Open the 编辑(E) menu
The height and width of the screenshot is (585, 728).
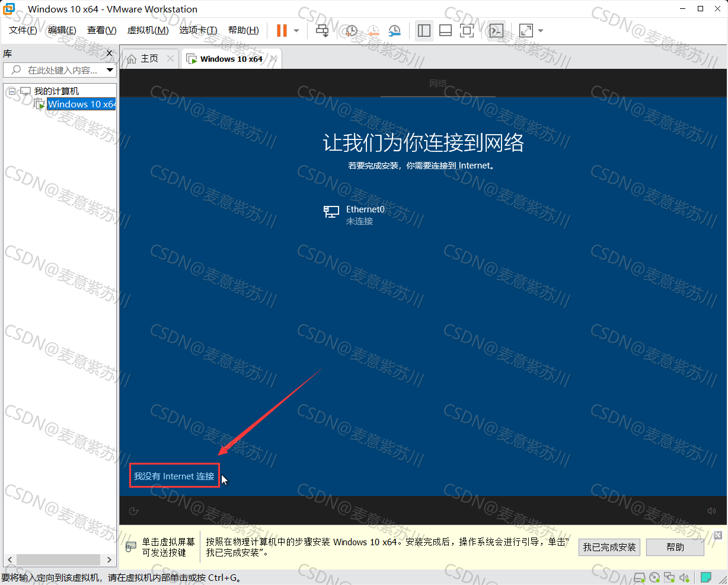tap(62, 30)
